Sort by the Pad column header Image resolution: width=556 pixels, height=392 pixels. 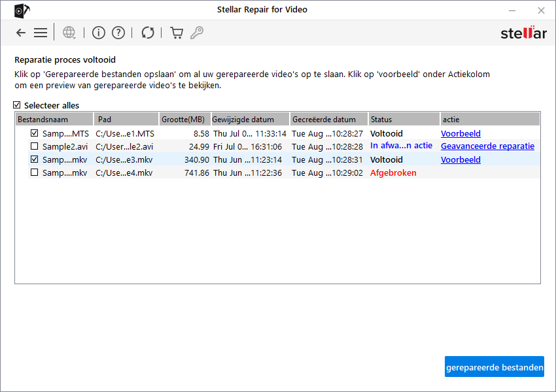point(126,120)
